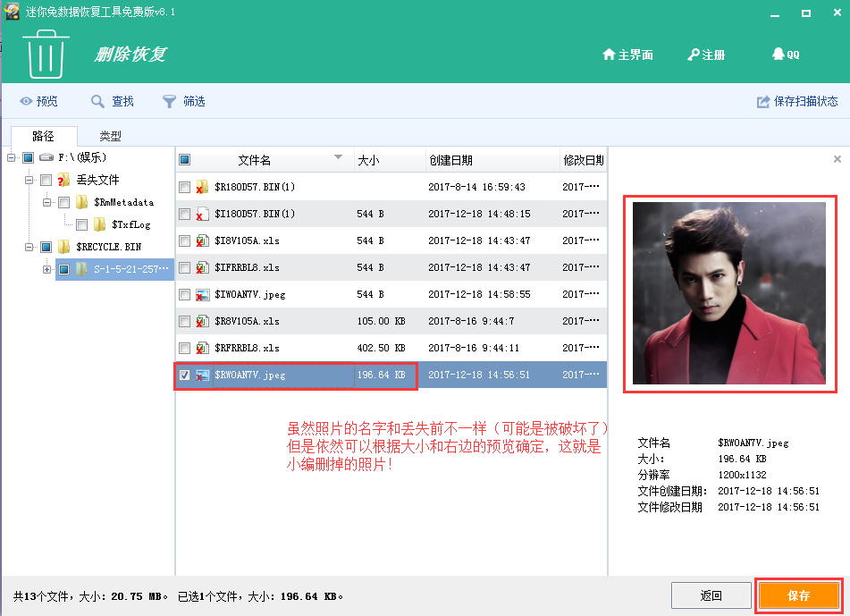Click the $RECYCLE.BIN folder icon
Viewport: 850px width, 616px height.
(x=64, y=247)
